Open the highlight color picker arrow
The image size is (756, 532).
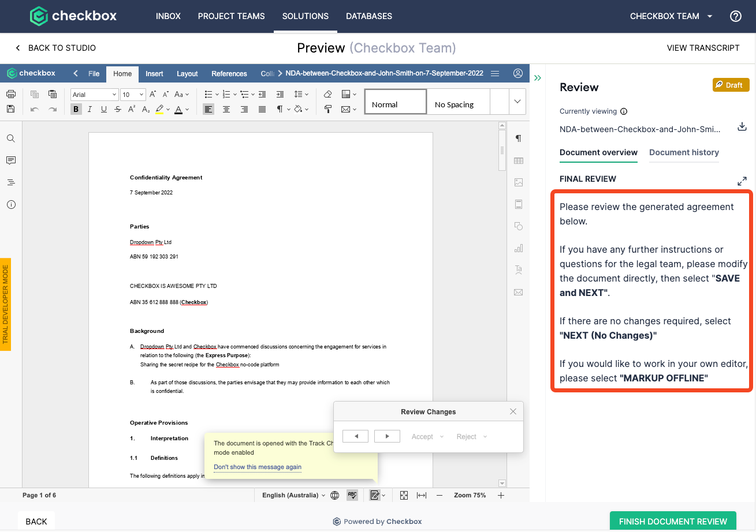[168, 109]
